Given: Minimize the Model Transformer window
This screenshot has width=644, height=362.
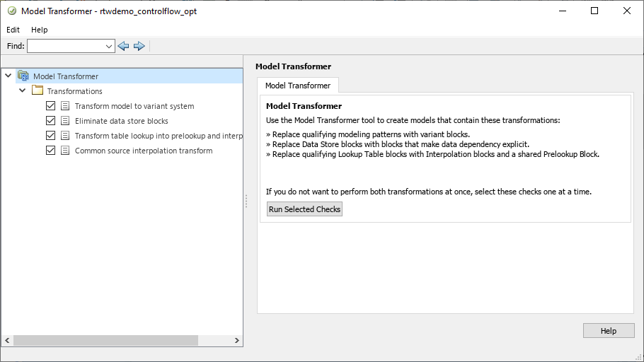Looking at the screenshot, I should point(563,11).
